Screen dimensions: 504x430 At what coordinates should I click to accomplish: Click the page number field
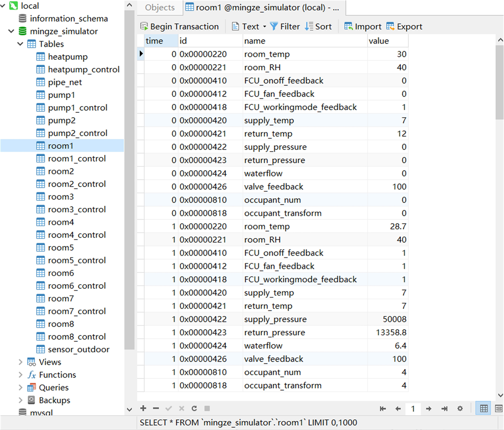pos(413,409)
